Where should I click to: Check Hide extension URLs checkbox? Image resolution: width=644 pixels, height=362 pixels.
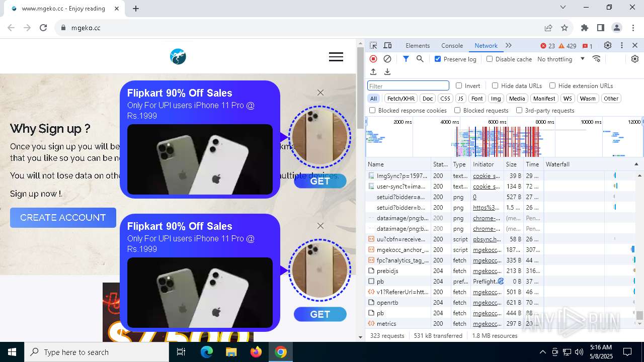pyautogui.click(x=552, y=85)
